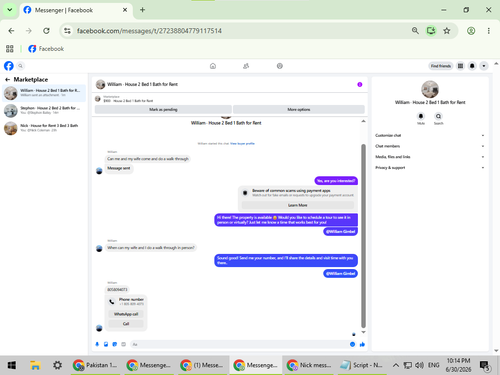The image size is (500, 375).
Task: Click the phone icon in number card
Action: pos(112,302)
